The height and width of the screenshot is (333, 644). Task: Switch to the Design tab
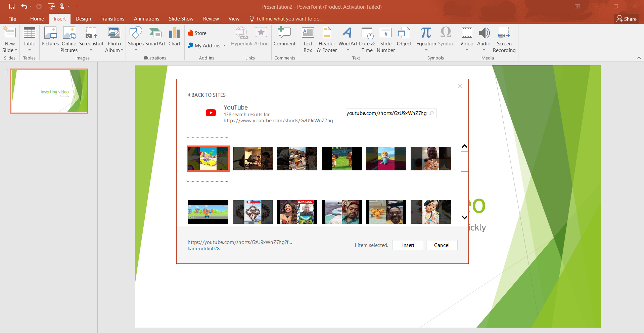(83, 19)
